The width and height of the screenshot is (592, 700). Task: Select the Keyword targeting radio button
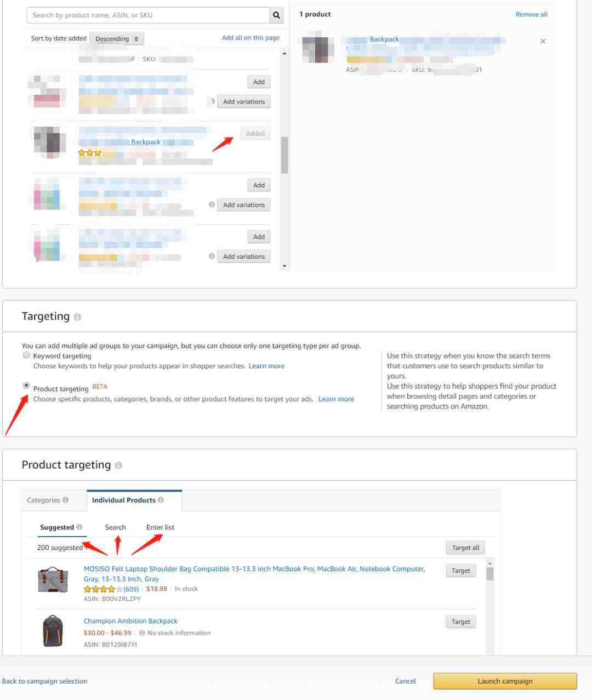pyautogui.click(x=26, y=355)
